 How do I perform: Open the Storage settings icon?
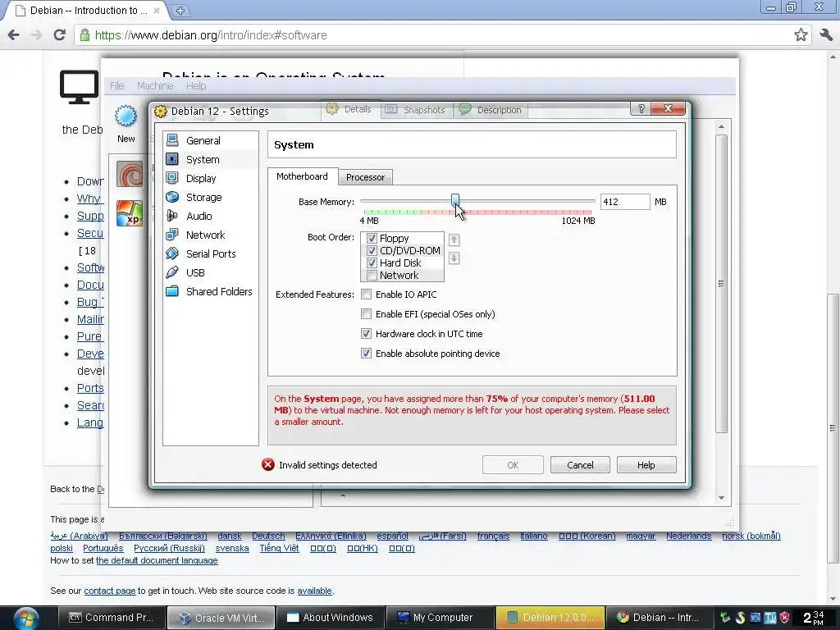coord(172,197)
